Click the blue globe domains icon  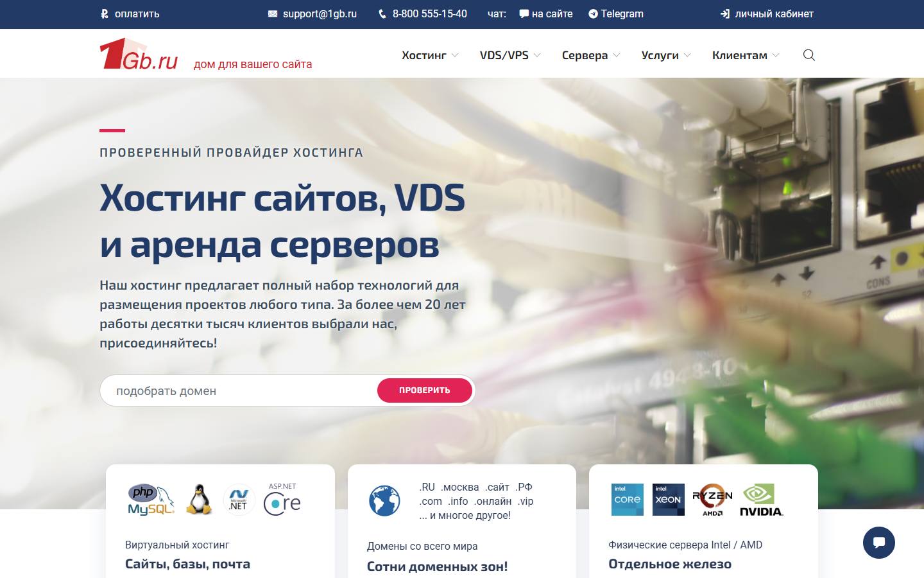click(384, 501)
